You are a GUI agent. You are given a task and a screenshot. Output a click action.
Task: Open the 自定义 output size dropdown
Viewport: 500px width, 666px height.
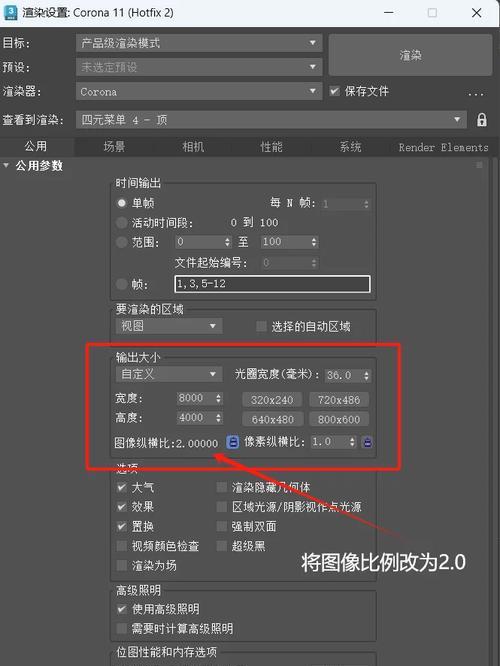click(169, 374)
